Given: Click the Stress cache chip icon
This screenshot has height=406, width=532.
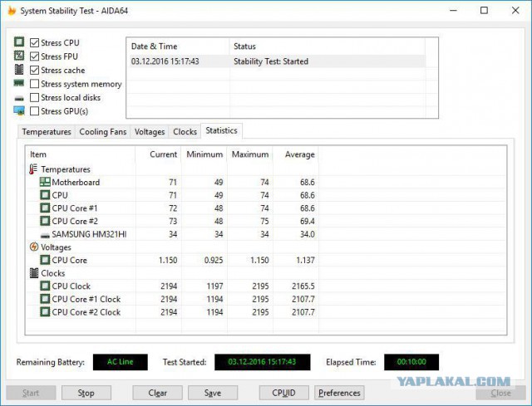Looking at the screenshot, I should [19, 70].
